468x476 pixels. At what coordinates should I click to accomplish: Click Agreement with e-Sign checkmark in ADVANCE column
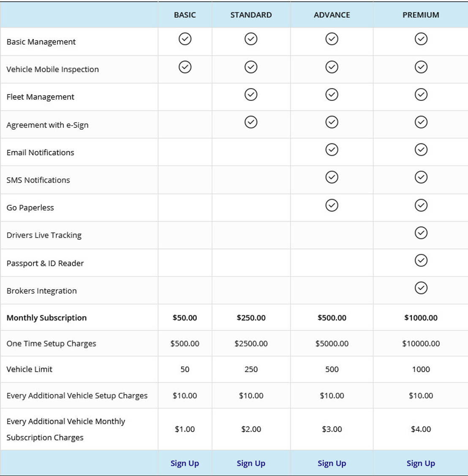click(x=332, y=122)
